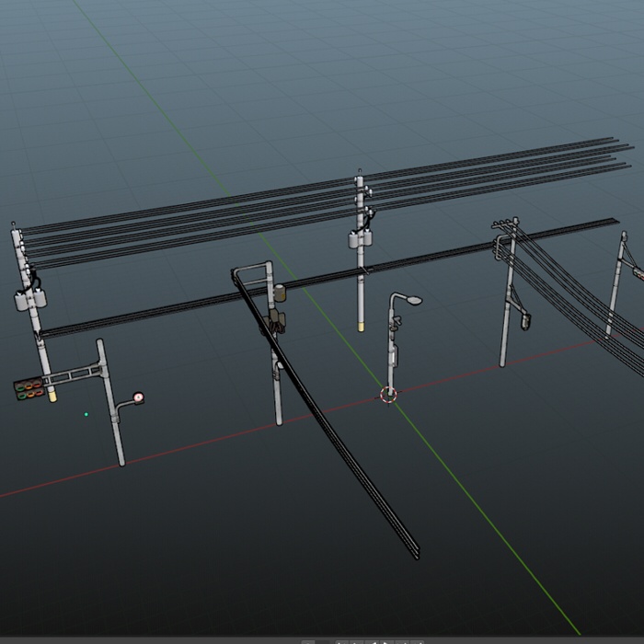Click the 3D cursor at the origin

pos(388,395)
